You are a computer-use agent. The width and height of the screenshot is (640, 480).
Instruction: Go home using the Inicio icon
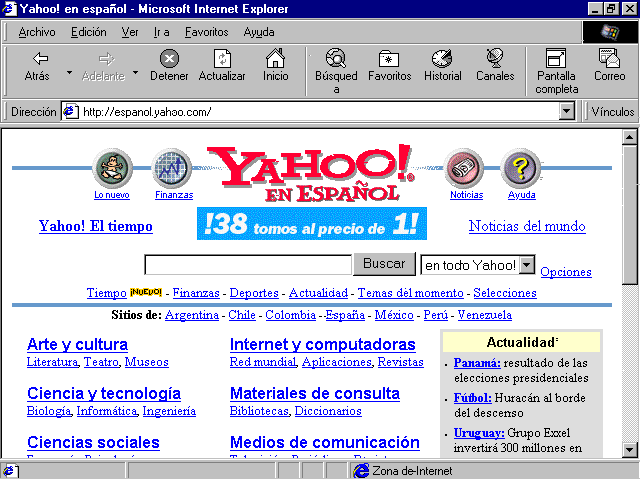(x=276, y=66)
